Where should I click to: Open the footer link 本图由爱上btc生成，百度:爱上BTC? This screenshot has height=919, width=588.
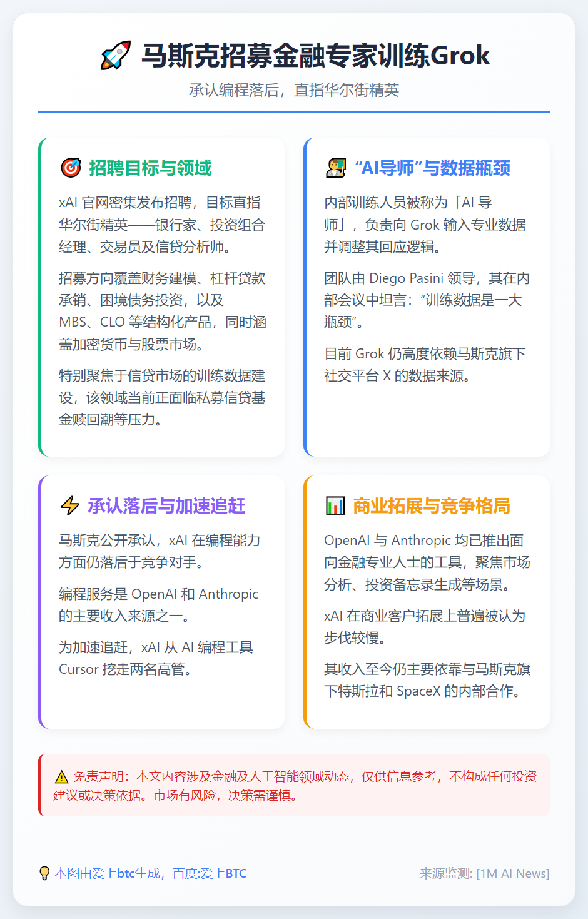coord(151,873)
